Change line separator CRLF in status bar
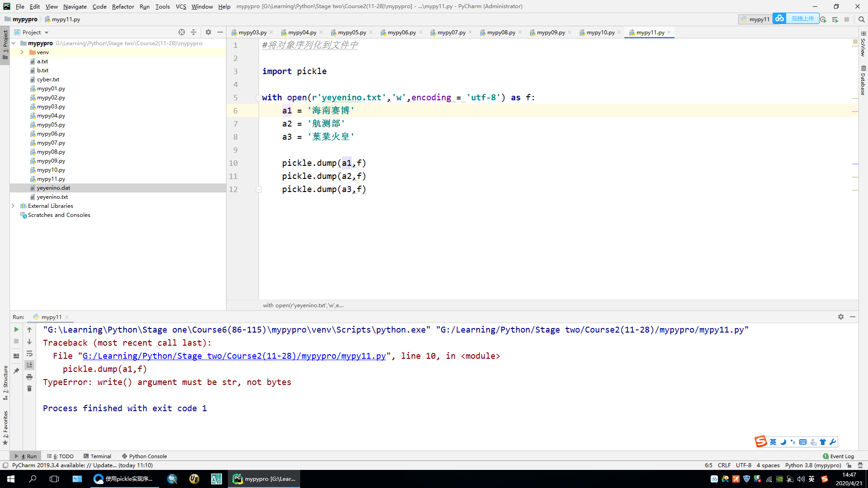868x488 pixels. click(724, 465)
